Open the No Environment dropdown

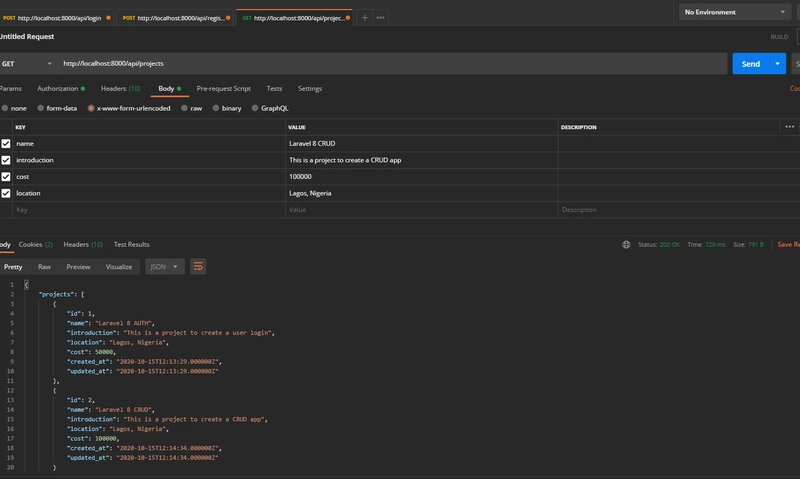tap(735, 12)
